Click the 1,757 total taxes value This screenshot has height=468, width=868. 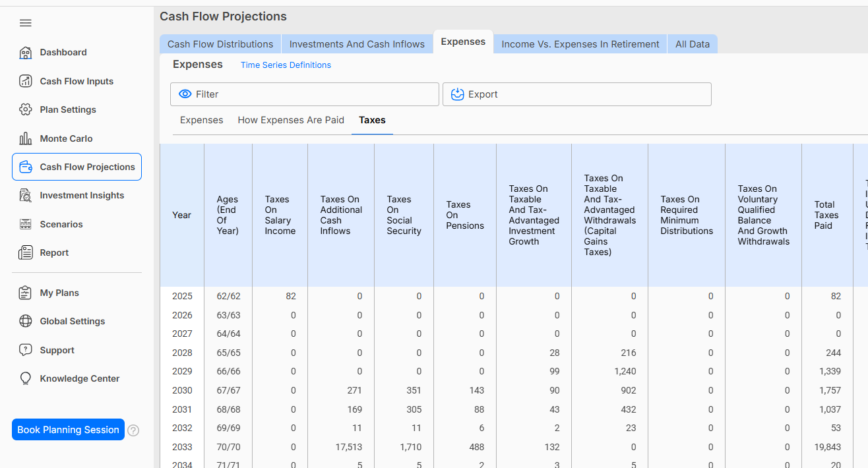point(830,391)
